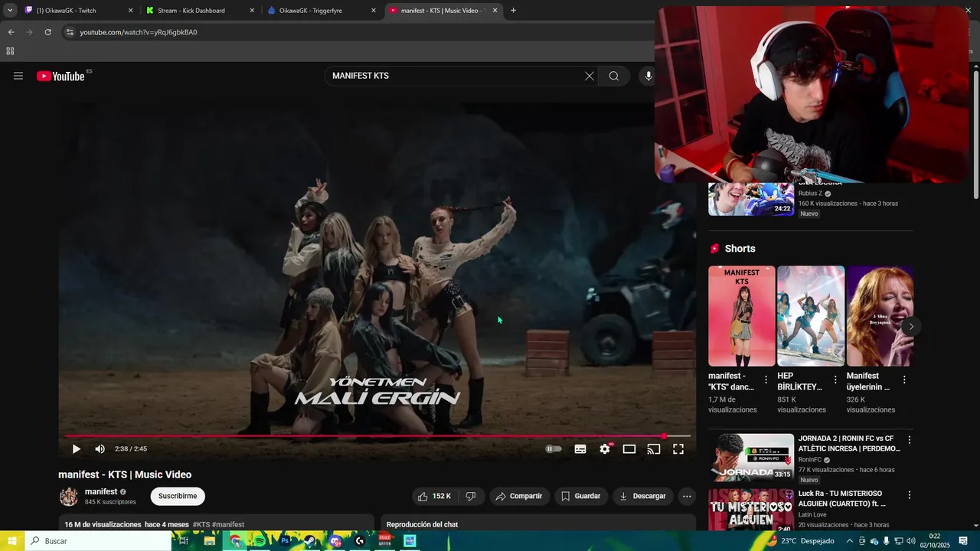Image resolution: width=980 pixels, height=551 pixels.
Task: Open the JORNADA 2 RONIN FC video
Action: click(751, 458)
